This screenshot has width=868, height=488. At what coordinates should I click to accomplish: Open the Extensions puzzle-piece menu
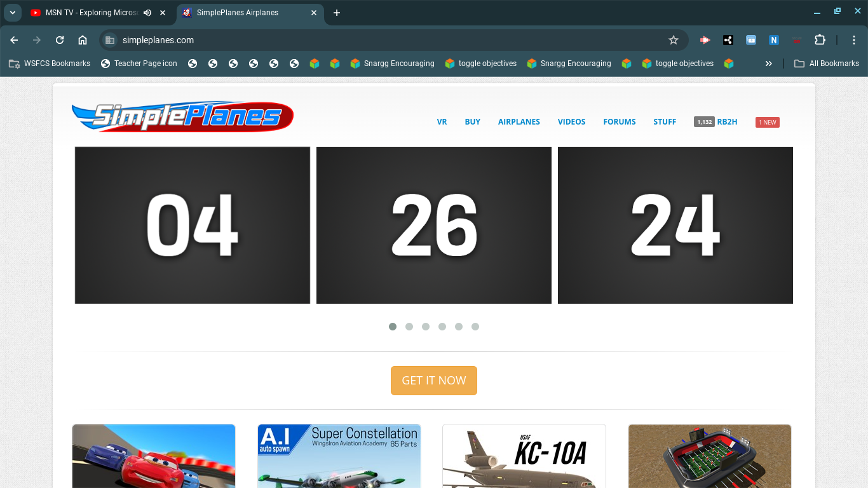pyautogui.click(x=820, y=40)
